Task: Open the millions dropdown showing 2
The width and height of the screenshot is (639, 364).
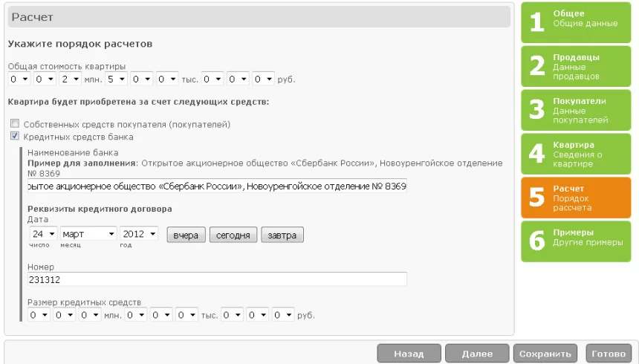Action: pyautogui.click(x=70, y=79)
